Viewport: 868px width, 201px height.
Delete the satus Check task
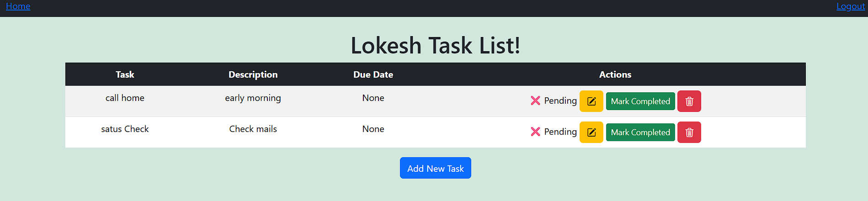[689, 132]
